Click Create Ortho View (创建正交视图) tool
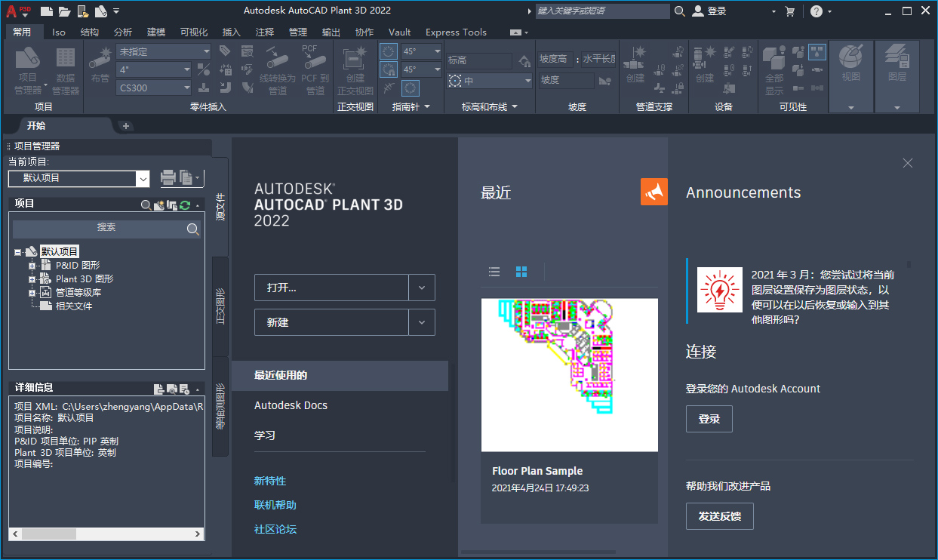The height and width of the screenshot is (560, 938). click(355, 69)
